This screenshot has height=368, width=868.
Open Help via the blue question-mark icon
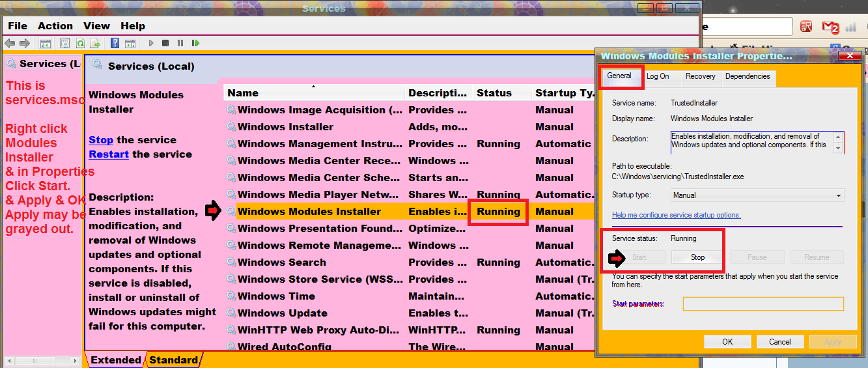(x=115, y=44)
